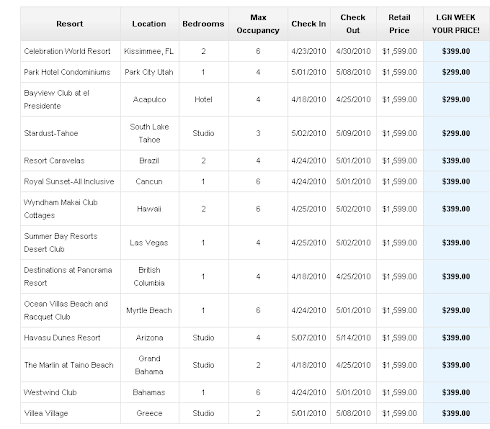490x429 pixels.
Task: Click the $399.00 price for Wyndham Makai Club
Action: (456, 209)
